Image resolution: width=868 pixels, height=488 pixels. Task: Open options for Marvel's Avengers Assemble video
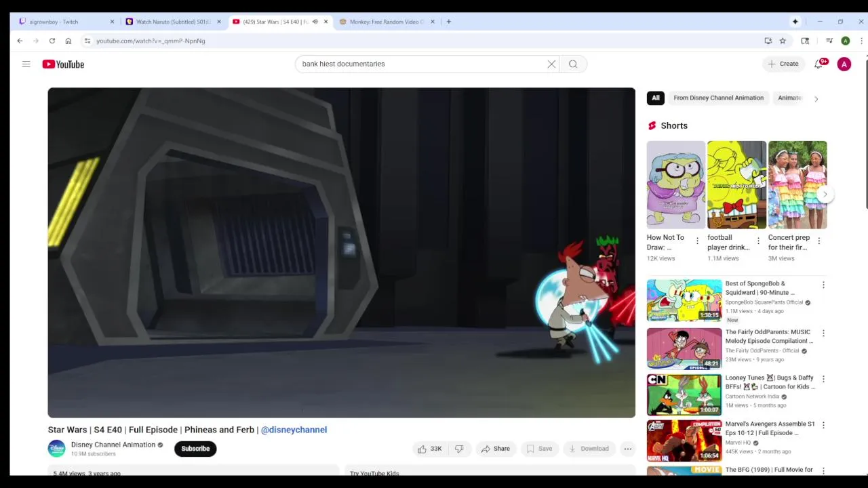click(x=823, y=425)
